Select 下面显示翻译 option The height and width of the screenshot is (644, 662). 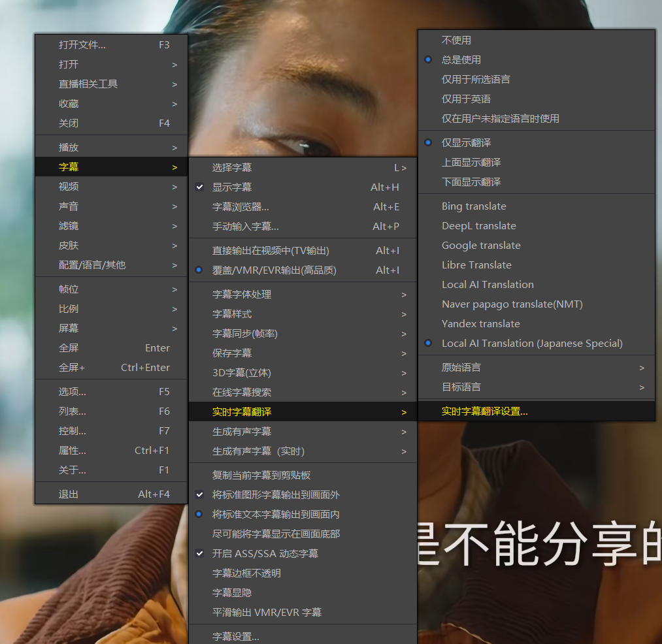[x=536, y=182]
